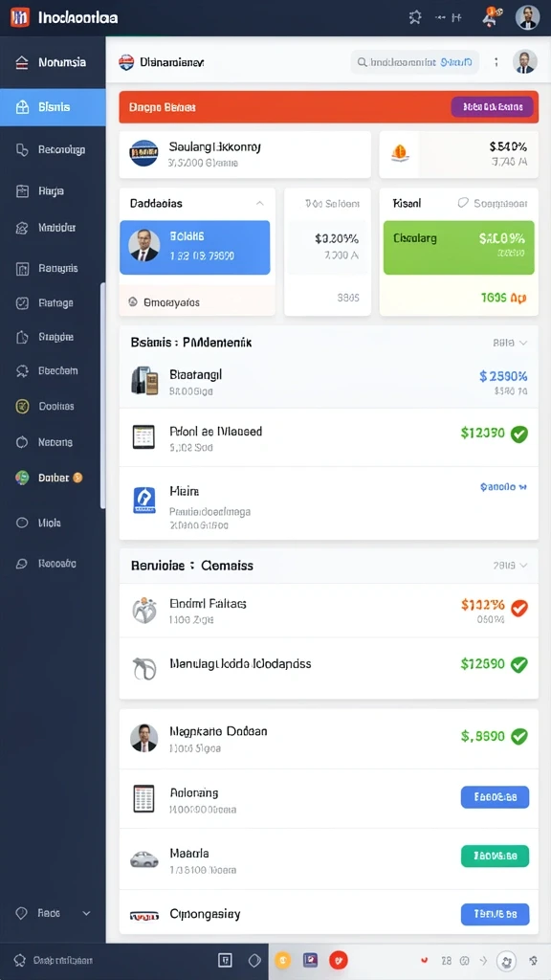Click the blue Bolake profile card
Viewport: 551px width, 980px height.
[x=195, y=248]
